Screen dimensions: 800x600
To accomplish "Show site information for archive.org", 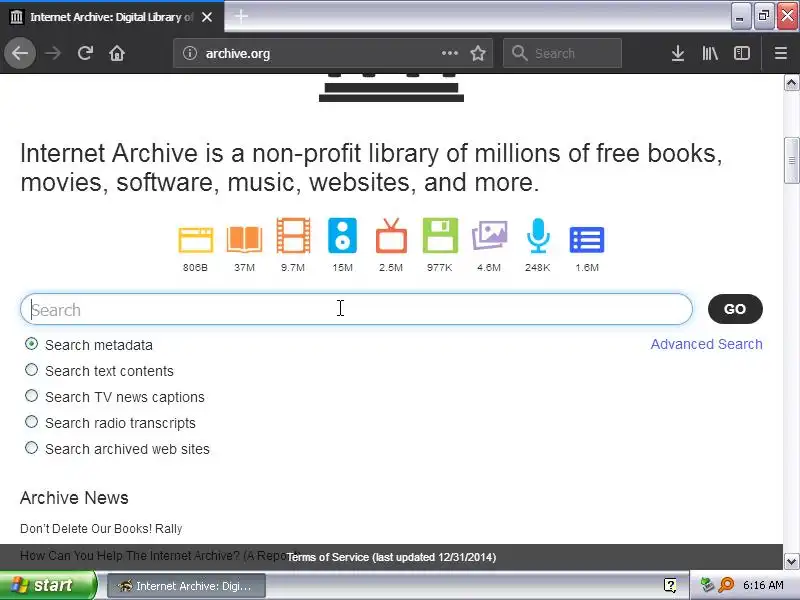I will click(190, 53).
